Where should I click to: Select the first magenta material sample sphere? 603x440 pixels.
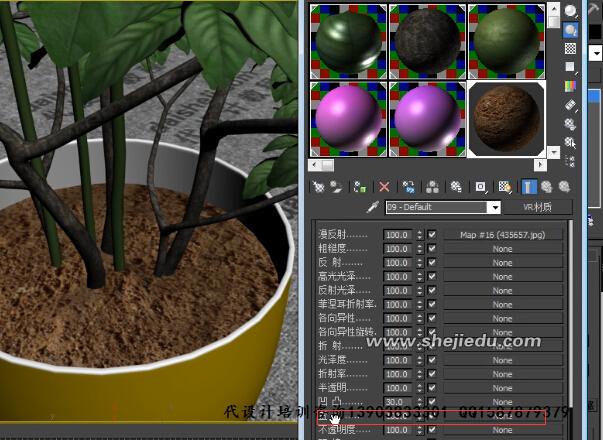[x=348, y=118]
